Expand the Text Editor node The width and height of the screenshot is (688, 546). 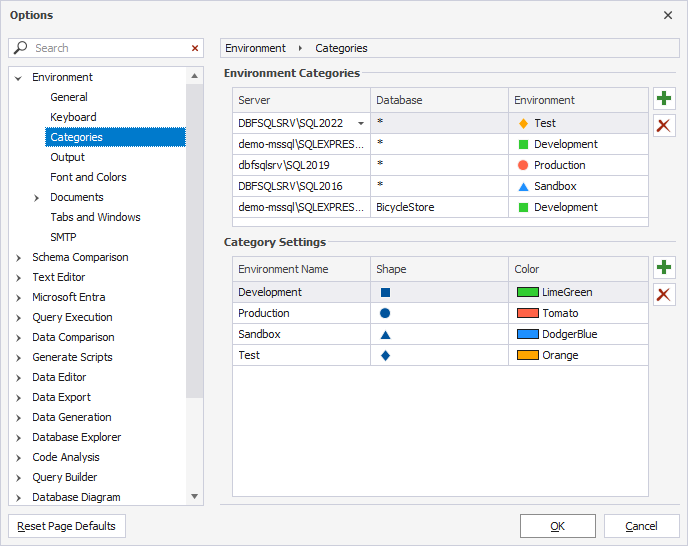(x=18, y=278)
